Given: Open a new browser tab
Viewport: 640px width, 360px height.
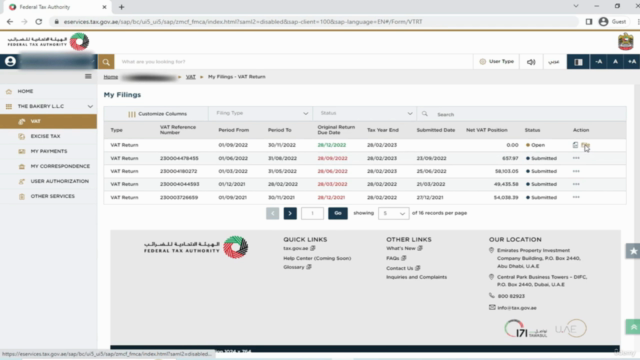Looking at the screenshot, I should [x=121, y=7].
